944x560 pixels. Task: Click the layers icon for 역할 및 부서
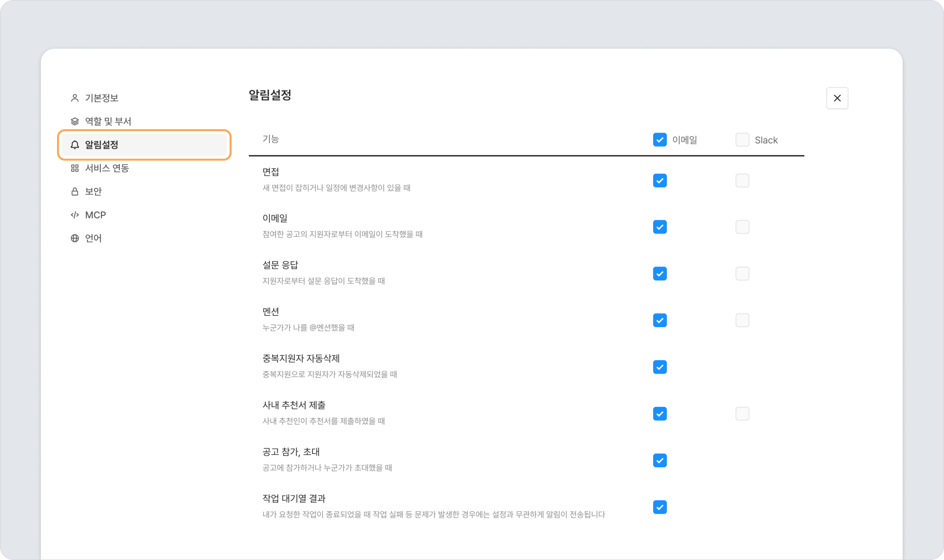click(75, 122)
